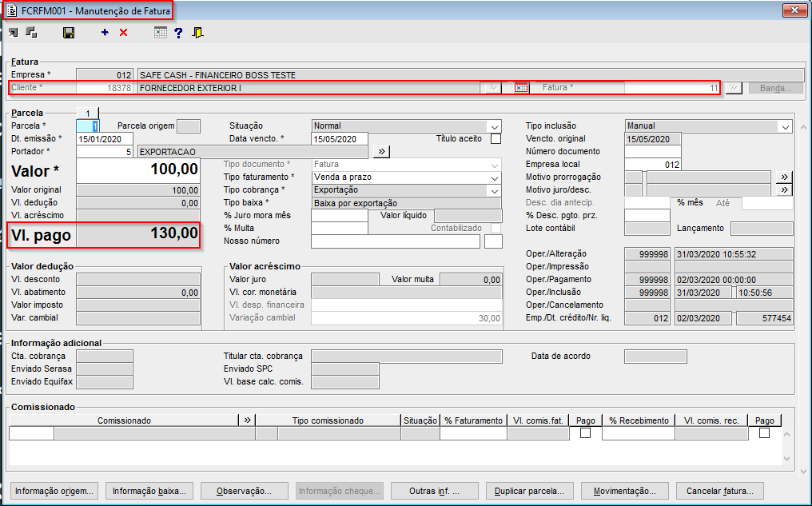Click the % Juro mora mês input field
The image size is (812, 506).
[340, 216]
